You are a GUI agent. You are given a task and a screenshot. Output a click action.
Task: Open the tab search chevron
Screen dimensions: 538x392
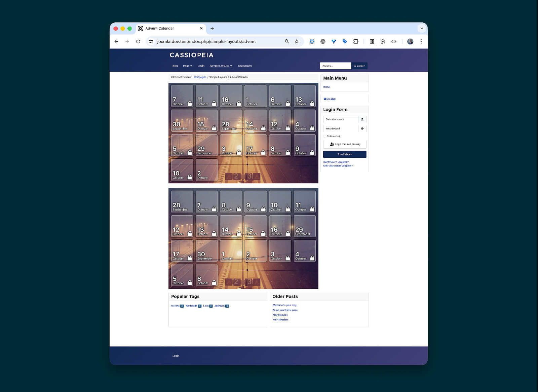[422, 28]
